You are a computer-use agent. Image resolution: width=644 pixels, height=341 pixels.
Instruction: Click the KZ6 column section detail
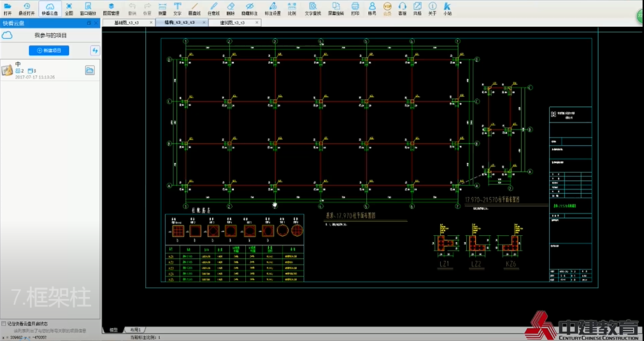click(509, 243)
